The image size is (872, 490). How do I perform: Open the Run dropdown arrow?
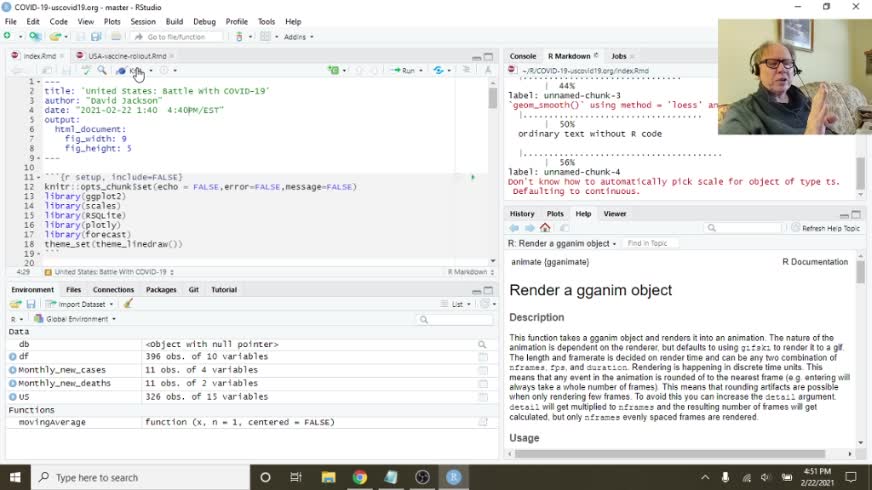pos(420,71)
